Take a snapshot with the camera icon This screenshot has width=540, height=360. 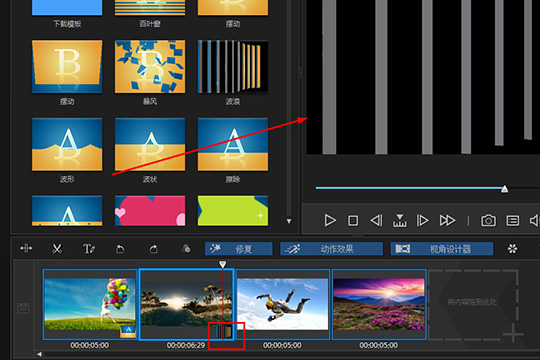coord(488,220)
